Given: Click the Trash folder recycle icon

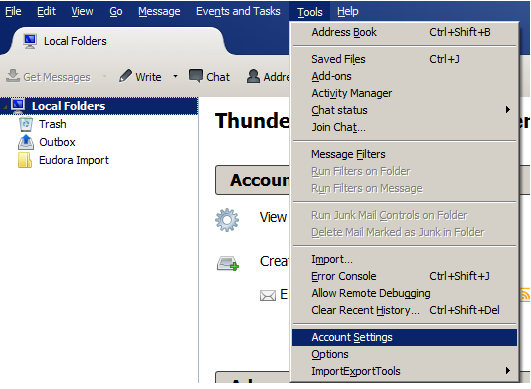Looking at the screenshot, I should click(x=26, y=124).
